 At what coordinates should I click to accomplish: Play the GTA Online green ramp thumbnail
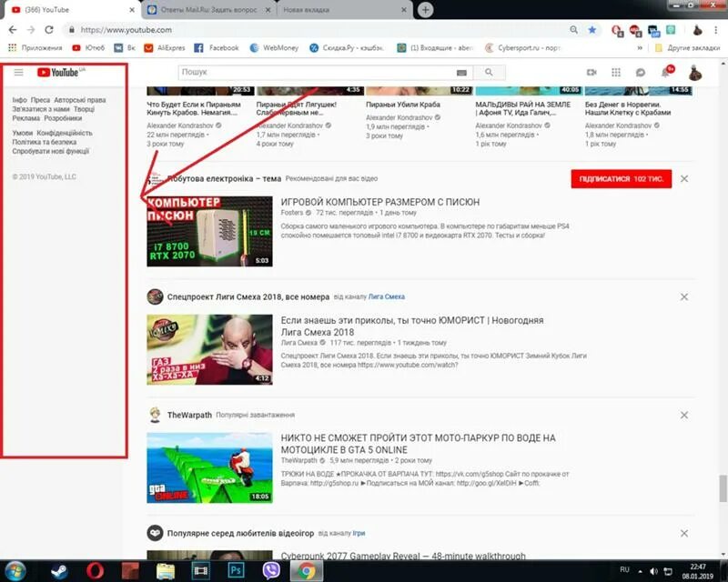click(x=210, y=467)
